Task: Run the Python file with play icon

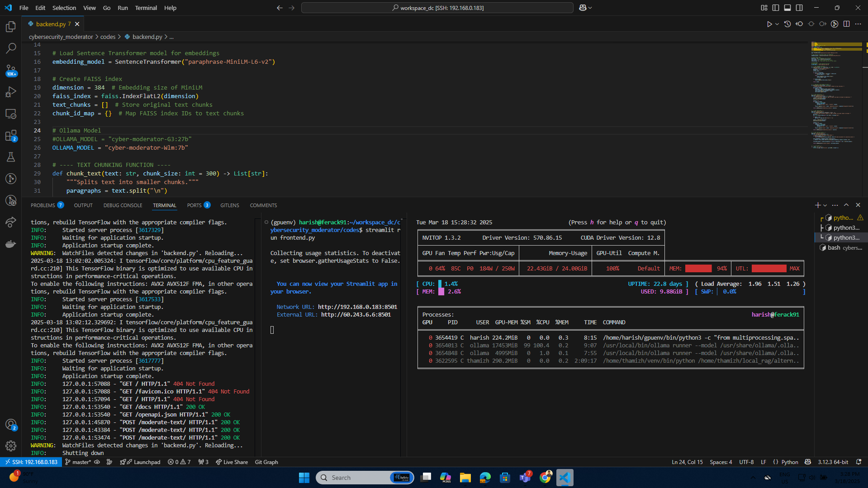Action: [x=769, y=24]
